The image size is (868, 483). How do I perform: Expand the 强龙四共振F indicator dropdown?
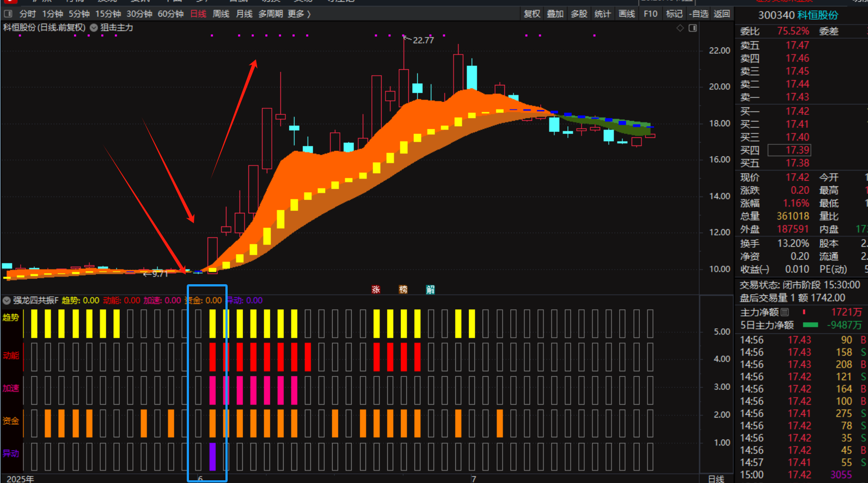tap(7, 301)
